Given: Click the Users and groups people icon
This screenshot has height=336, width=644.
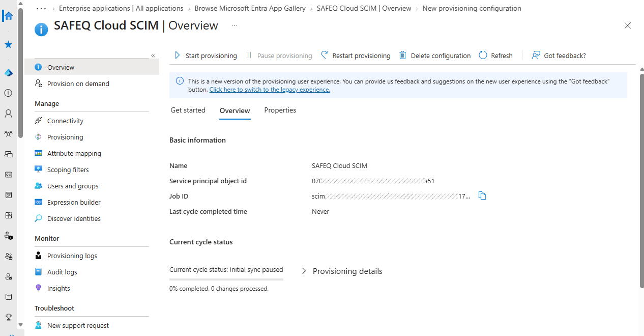Looking at the screenshot, I should 39,186.
